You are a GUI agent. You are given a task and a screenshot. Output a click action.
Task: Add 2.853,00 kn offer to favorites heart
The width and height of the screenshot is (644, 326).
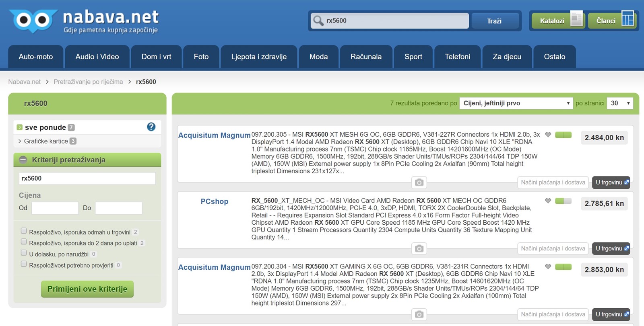548,267
